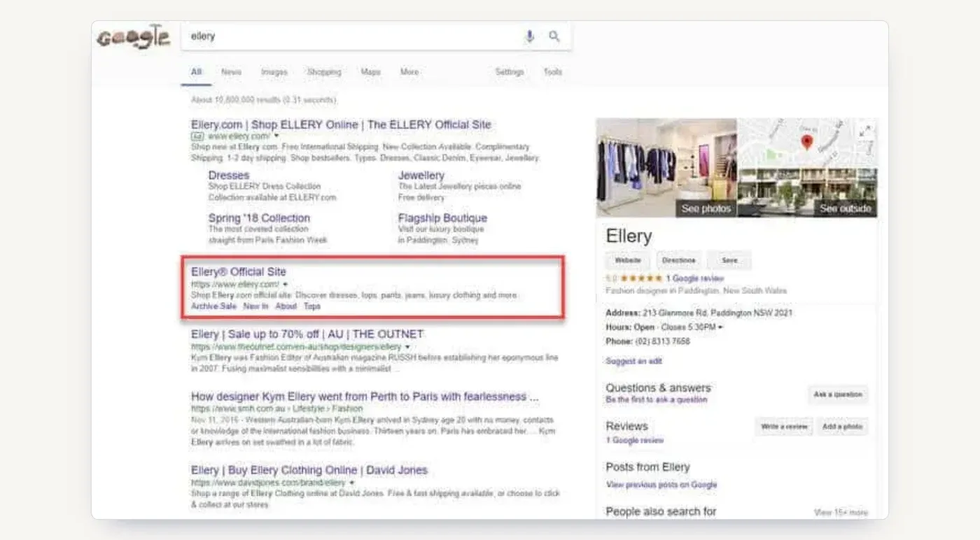
Task: Open the Kym Ellery Perth to Paris article
Action: 365,397
